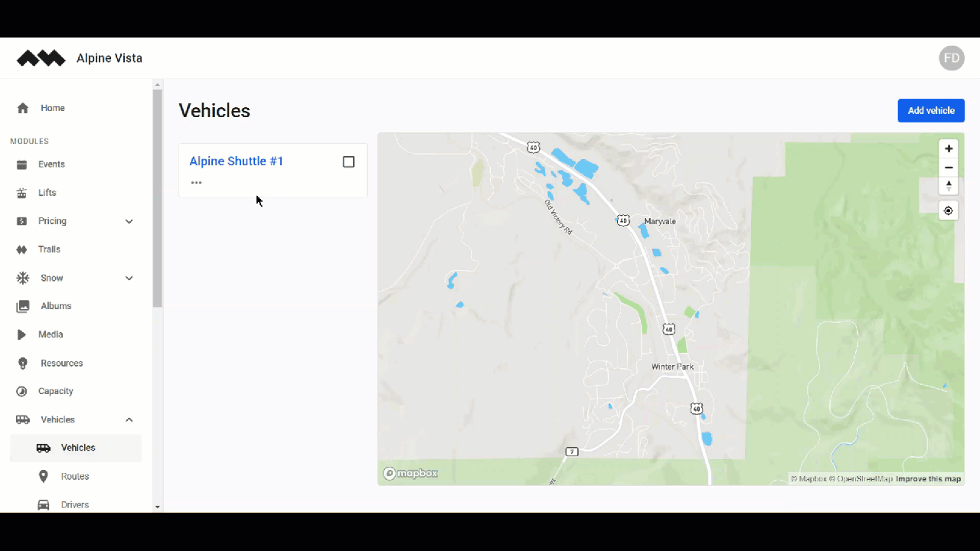Click the geolocate icon on the map
Image resolution: width=980 pixels, height=551 pixels.
pos(949,210)
